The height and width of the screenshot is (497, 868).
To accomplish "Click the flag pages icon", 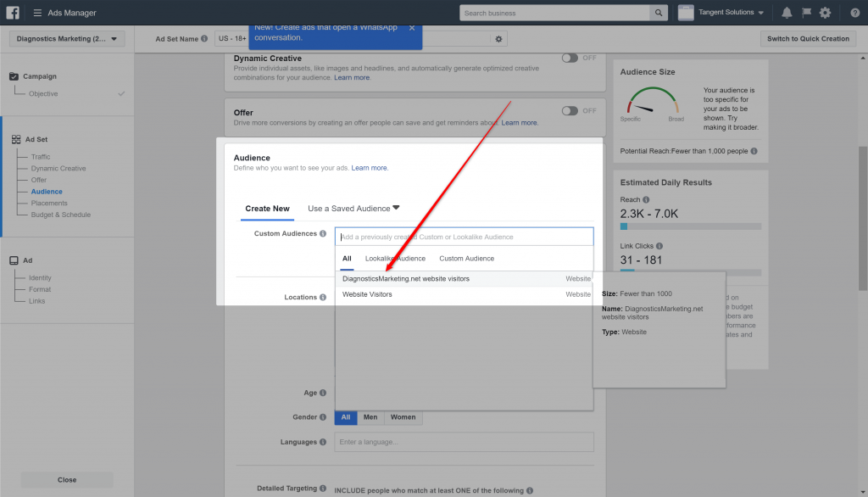I will tap(806, 12).
